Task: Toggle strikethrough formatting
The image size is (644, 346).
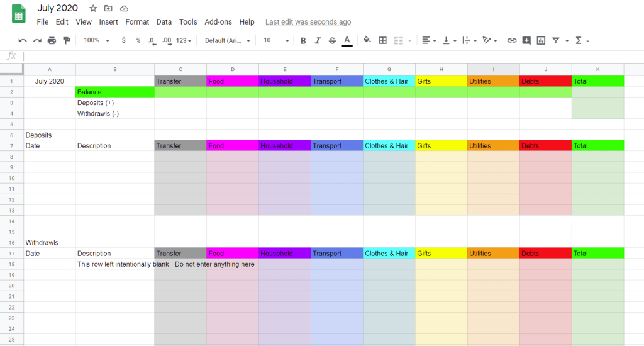Action: (332, 40)
